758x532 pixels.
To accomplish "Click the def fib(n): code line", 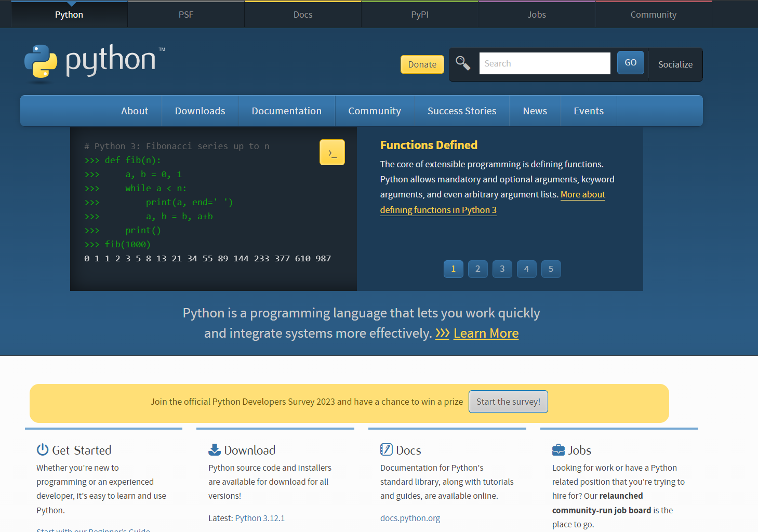I will point(123,160).
